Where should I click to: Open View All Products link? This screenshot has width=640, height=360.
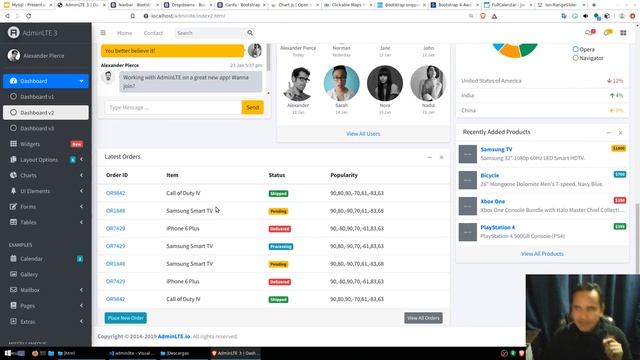[x=542, y=254]
